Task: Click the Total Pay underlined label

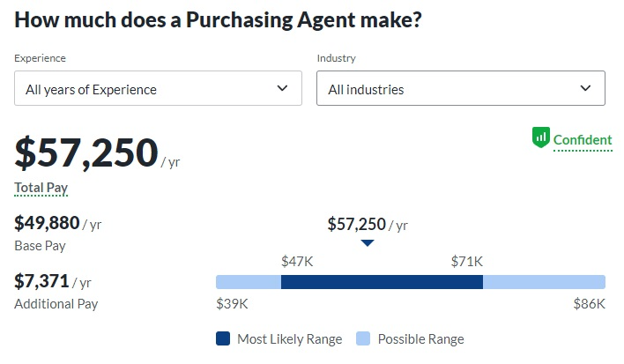Action: point(41,188)
